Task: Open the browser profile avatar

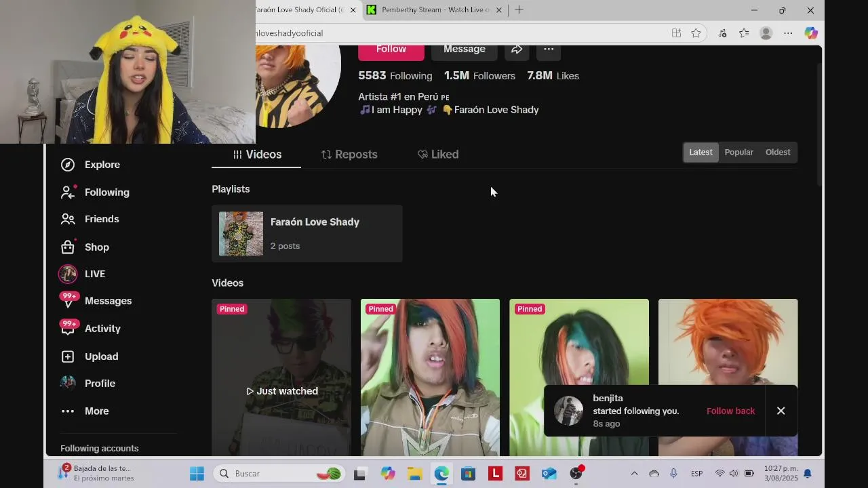Action: pyautogui.click(x=766, y=33)
